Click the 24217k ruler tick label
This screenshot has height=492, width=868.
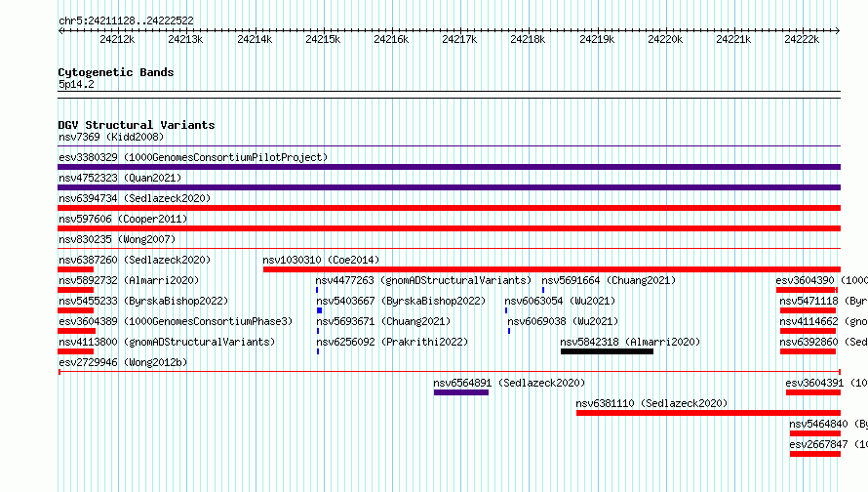coord(459,39)
